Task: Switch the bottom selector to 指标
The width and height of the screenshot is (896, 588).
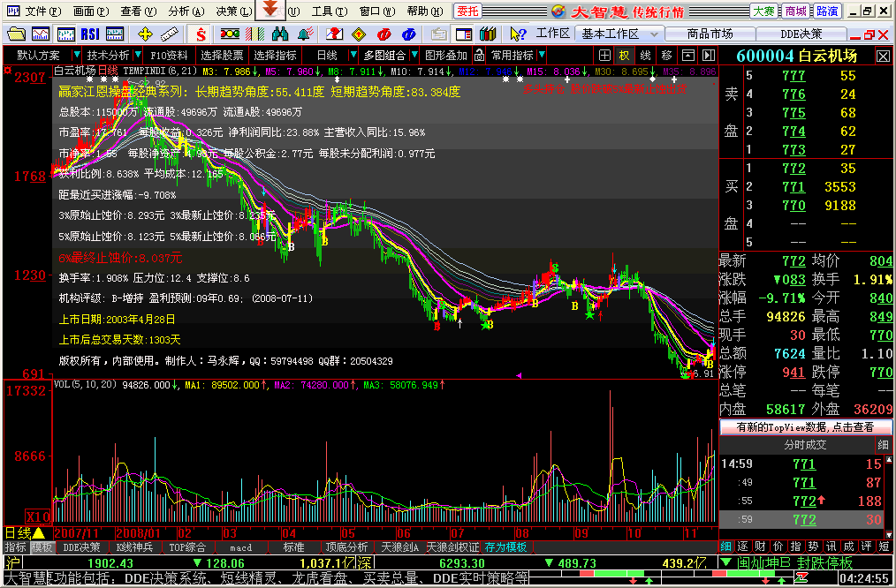Action: click(x=16, y=547)
